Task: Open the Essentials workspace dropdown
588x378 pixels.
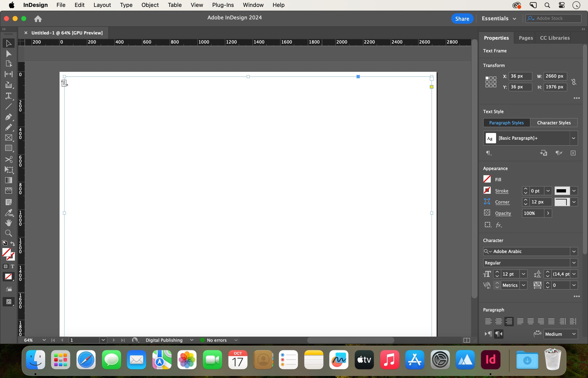Action: [x=499, y=18]
